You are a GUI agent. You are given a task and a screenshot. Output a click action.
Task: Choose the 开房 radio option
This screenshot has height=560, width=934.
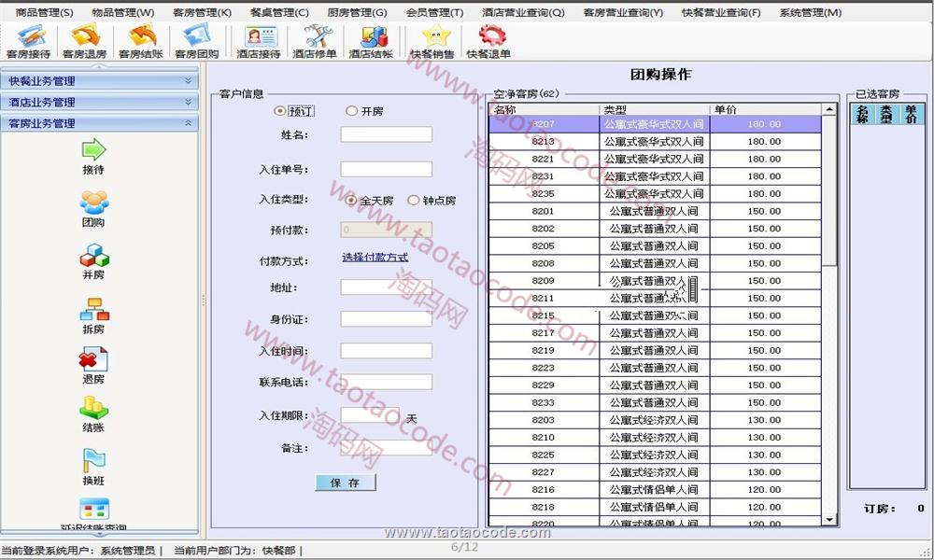(x=351, y=111)
